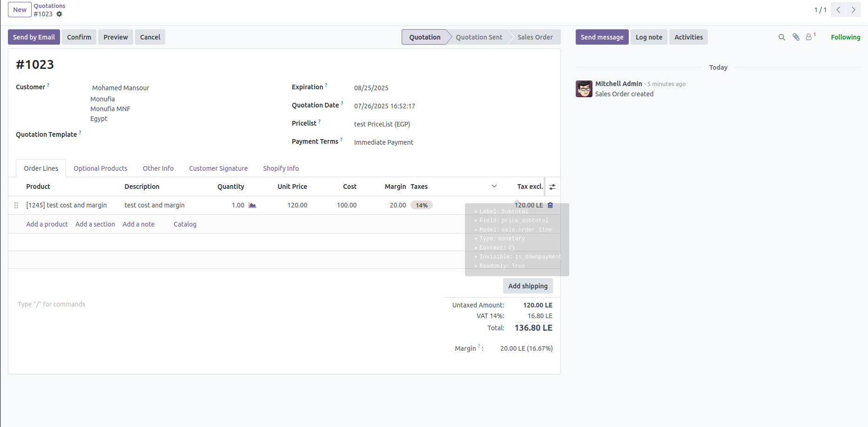The height and width of the screenshot is (427, 868).
Task: Click Send by Email button
Action: coord(34,37)
